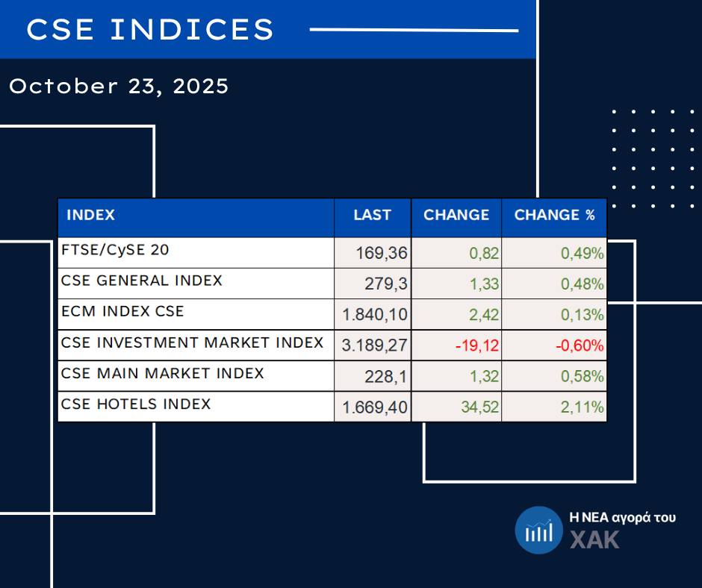702x588 pixels.
Task: Click the "Η ΝΕΑ αγορά του" tagline
Action: pyautogui.click(x=622, y=517)
